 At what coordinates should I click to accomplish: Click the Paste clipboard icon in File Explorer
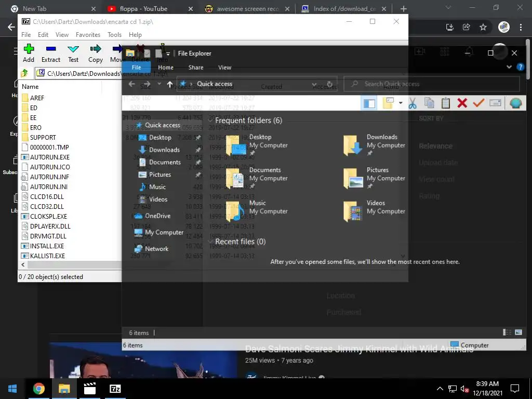tap(445, 103)
